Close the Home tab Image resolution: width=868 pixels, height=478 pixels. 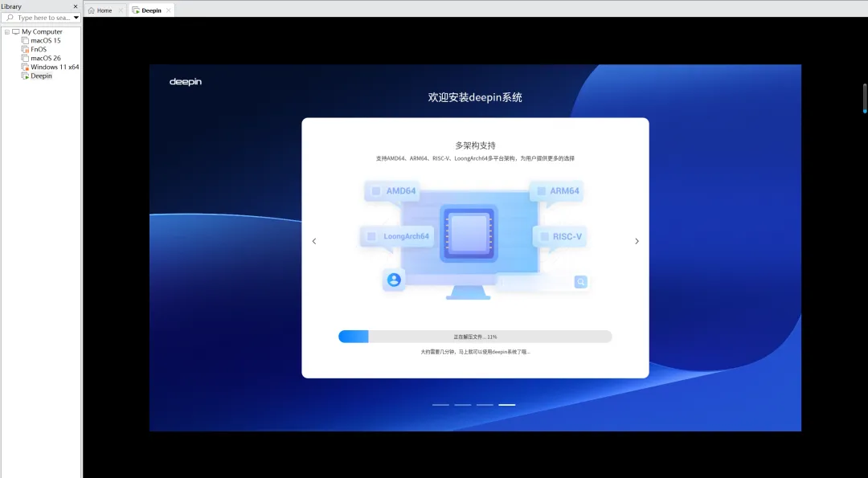[x=120, y=10]
